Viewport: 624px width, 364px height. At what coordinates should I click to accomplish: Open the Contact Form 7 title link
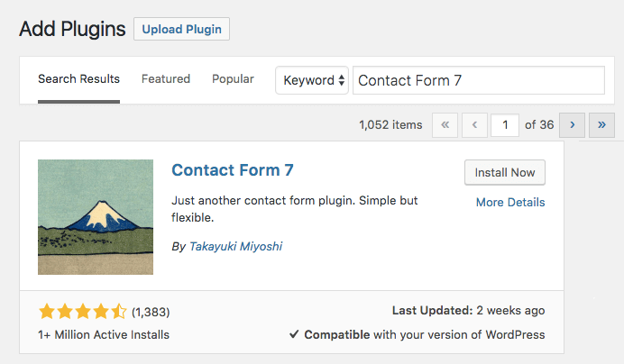[233, 170]
